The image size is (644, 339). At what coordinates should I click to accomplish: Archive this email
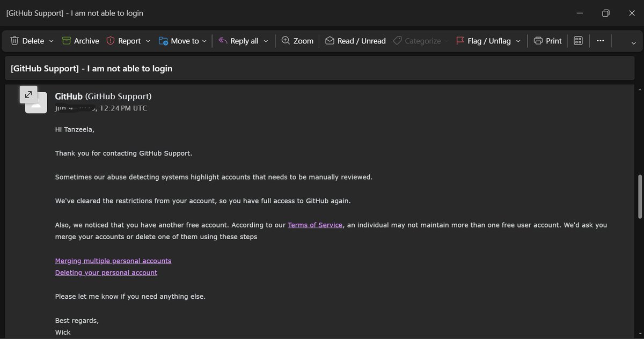click(x=80, y=41)
